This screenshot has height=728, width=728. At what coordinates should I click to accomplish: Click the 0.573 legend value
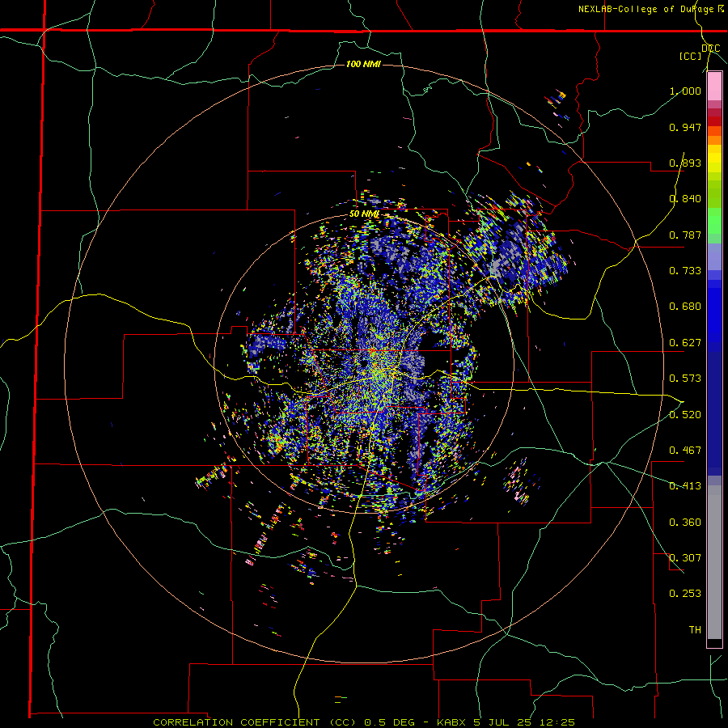[685, 379]
